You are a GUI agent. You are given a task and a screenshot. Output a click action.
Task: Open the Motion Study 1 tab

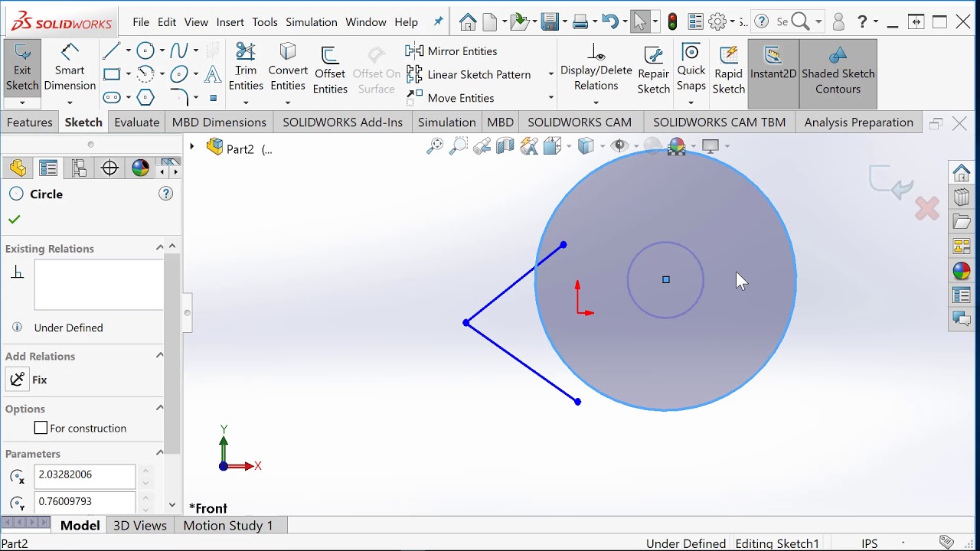tap(228, 526)
